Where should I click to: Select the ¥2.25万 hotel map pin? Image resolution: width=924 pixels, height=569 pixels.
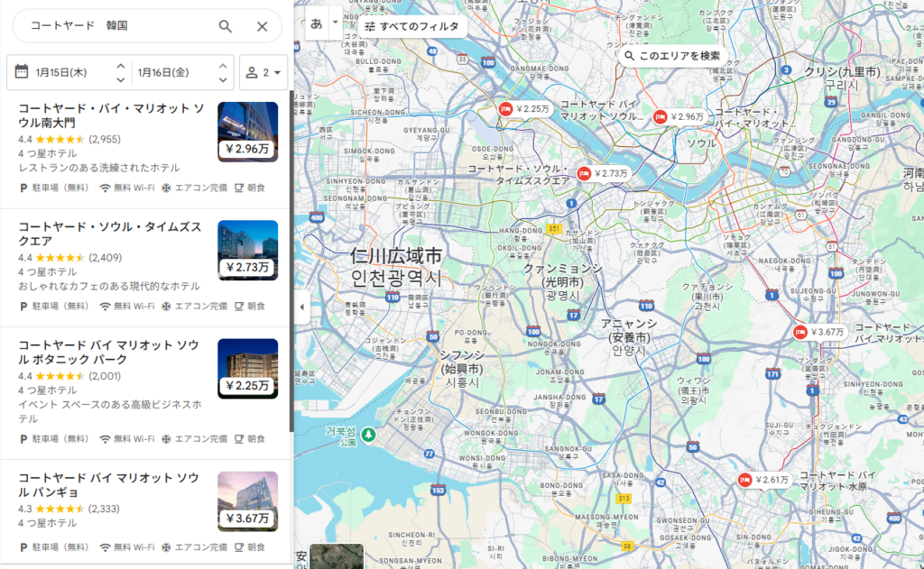(524, 109)
